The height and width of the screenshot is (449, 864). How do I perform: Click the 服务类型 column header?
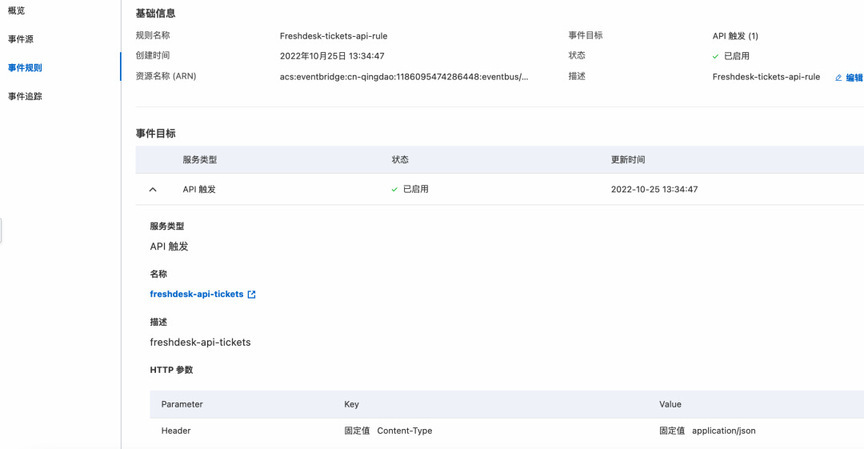point(200,160)
